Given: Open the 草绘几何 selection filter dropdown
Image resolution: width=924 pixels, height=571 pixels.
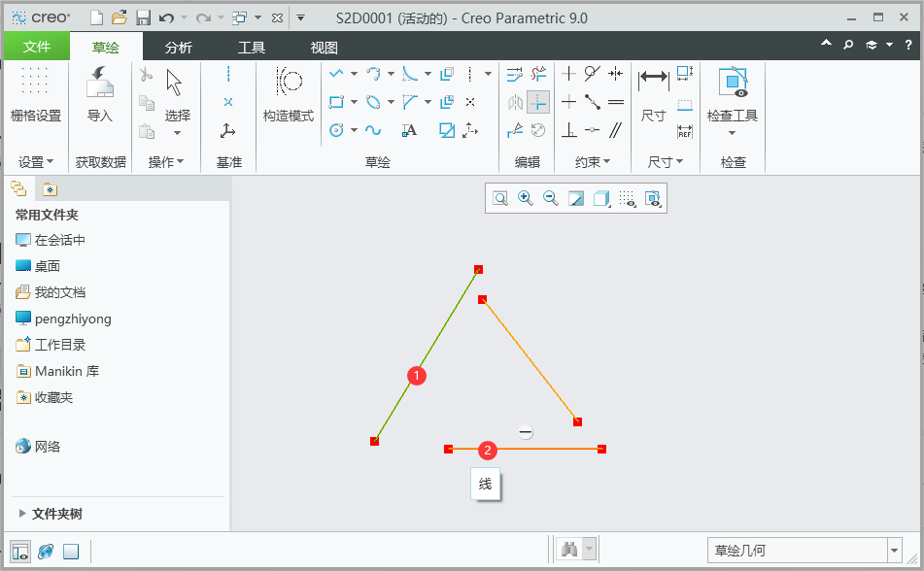Looking at the screenshot, I should [x=894, y=551].
